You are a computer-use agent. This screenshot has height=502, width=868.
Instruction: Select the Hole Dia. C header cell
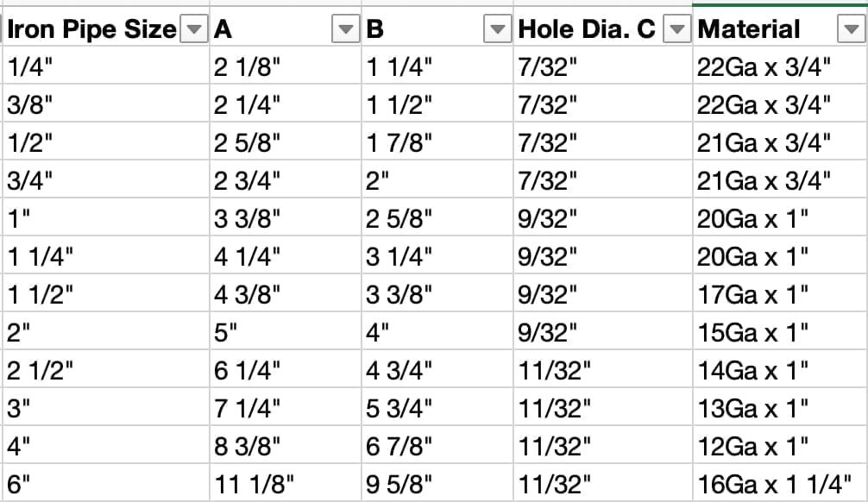click(603, 27)
